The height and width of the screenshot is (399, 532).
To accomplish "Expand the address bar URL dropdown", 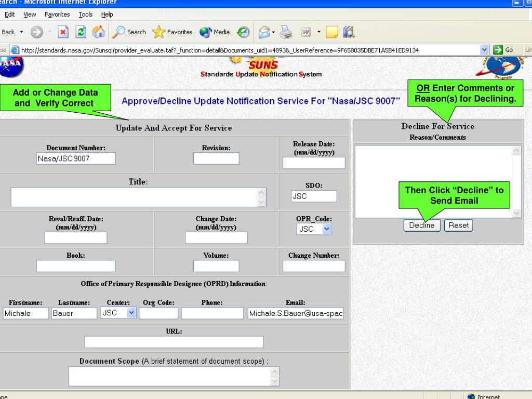I will click(484, 50).
